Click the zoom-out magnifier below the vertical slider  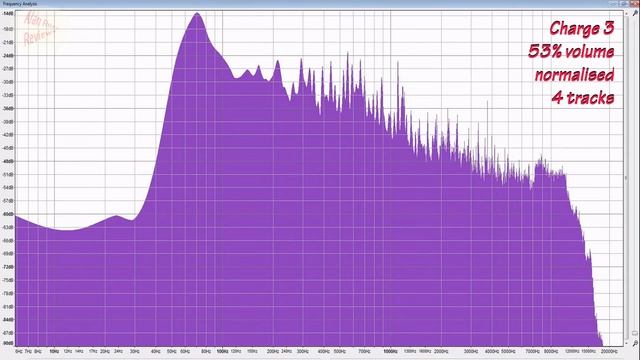635,344
